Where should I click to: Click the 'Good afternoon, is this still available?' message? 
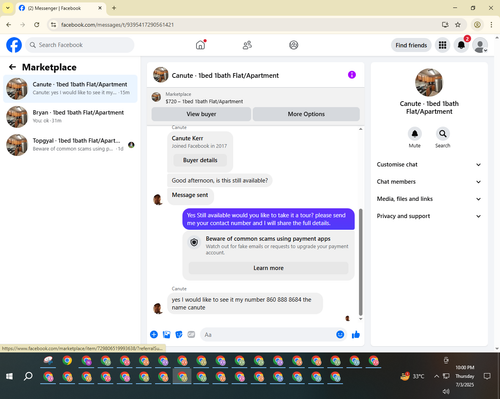coord(220,181)
